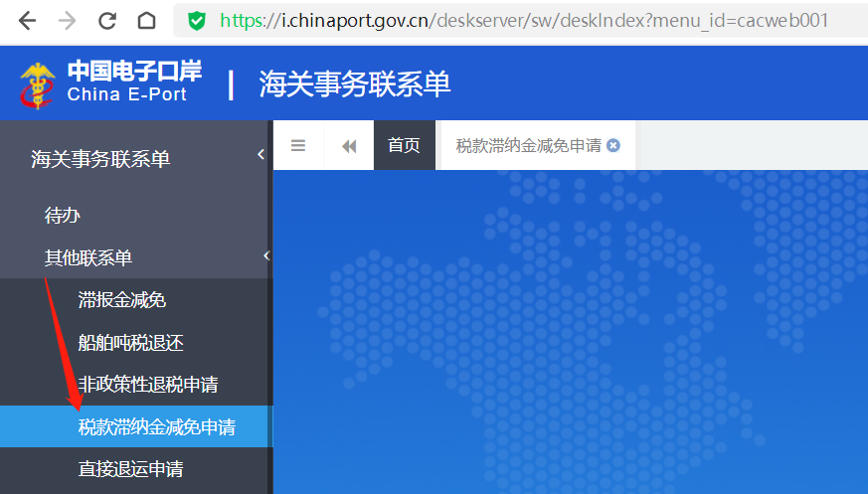The height and width of the screenshot is (494, 868).
Task: Open the browser home page icon
Action: click(147, 21)
